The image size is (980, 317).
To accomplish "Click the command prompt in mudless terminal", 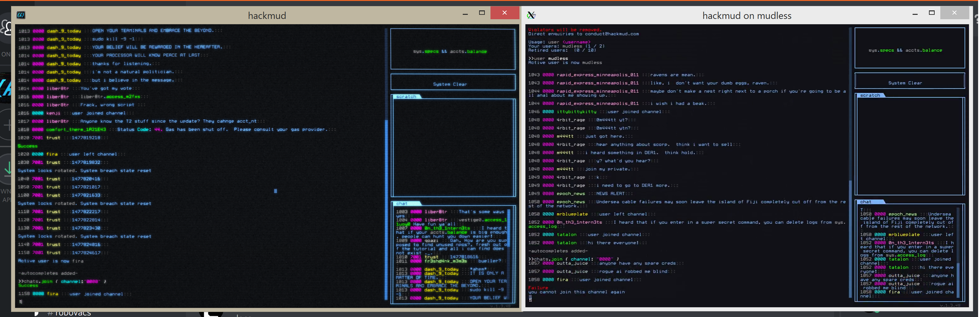I will [x=531, y=299].
